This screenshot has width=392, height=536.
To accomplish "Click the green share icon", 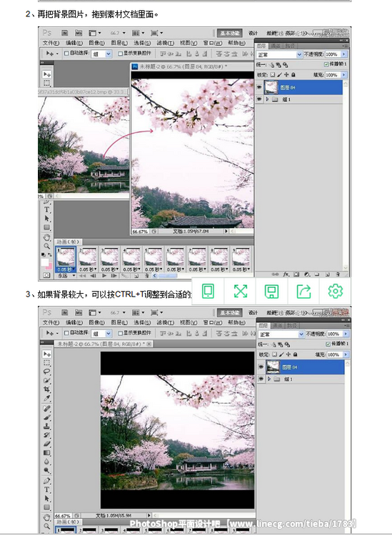I will [303, 292].
